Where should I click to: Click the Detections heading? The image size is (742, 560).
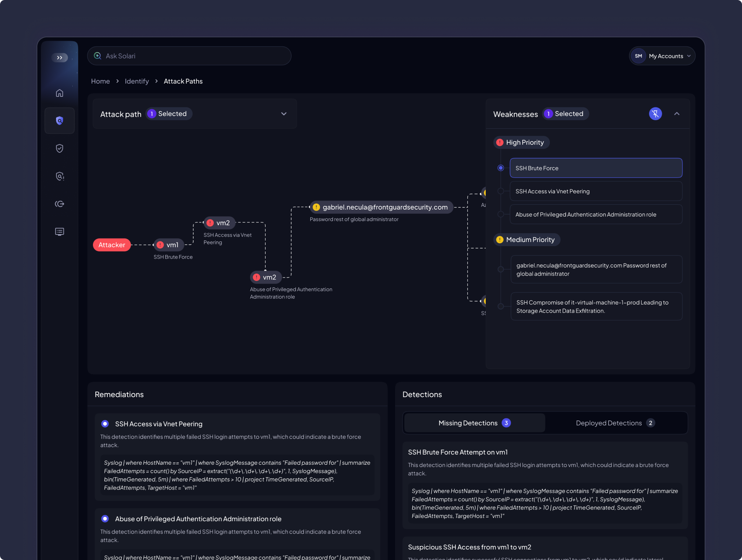click(422, 394)
